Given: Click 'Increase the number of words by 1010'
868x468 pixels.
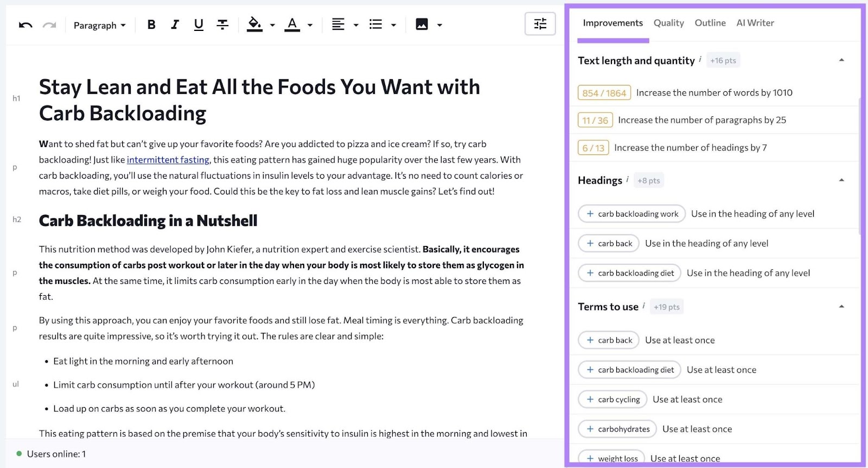Looking at the screenshot, I should point(714,93).
